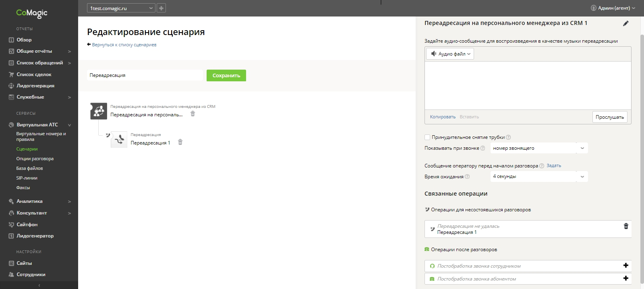This screenshot has width=644, height=289.
Task: Click the CoMagic logo
Action: pos(32,13)
